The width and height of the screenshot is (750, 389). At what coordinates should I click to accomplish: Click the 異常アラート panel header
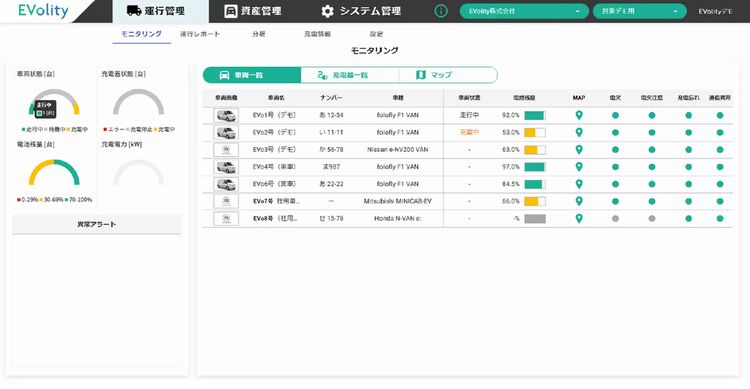tap(97, 224)
